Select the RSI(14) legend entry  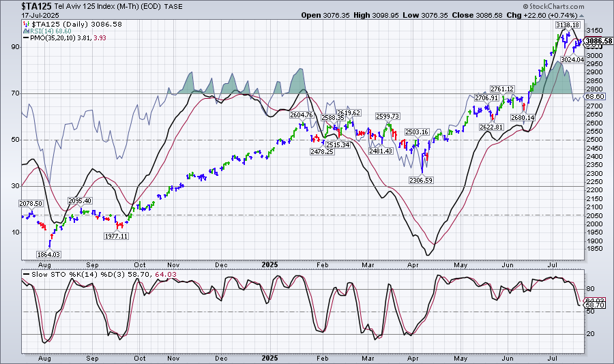53,31
